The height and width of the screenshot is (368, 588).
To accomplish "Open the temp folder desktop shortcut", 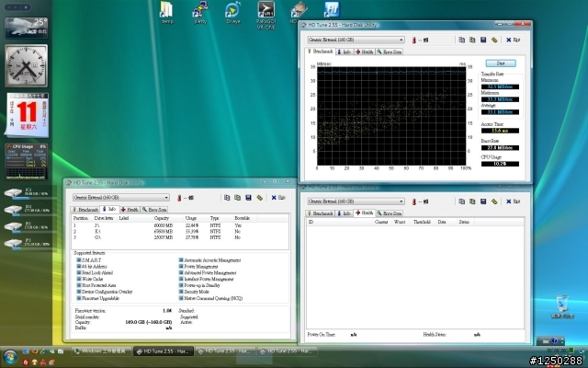I will point(167,12).
